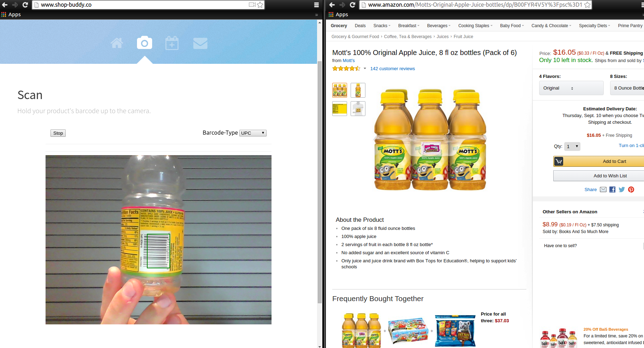Open the calendar plus icon in shop-buddy

[172, 43]
